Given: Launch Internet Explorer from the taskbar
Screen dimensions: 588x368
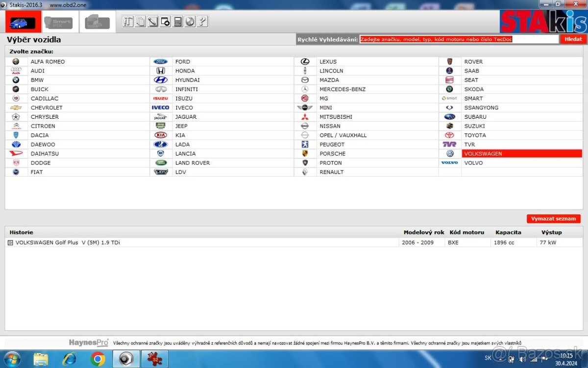Looking at the screenshot, I should [x=70, y=359].
